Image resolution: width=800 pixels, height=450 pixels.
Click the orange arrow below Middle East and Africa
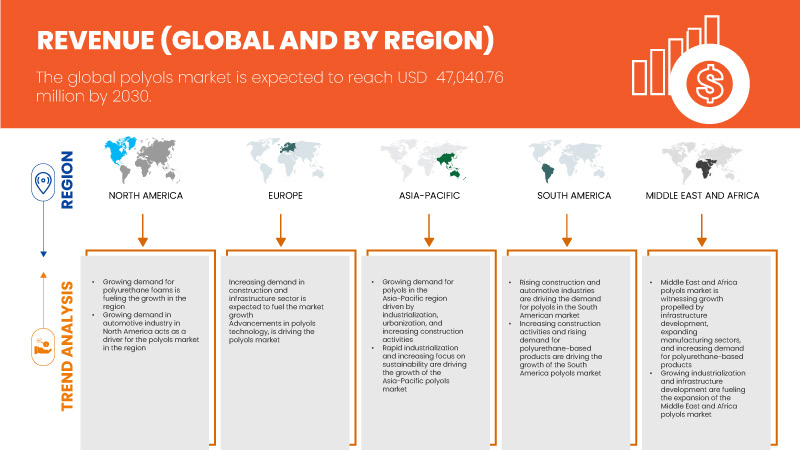pyautogui.click(x=701, y=227)
